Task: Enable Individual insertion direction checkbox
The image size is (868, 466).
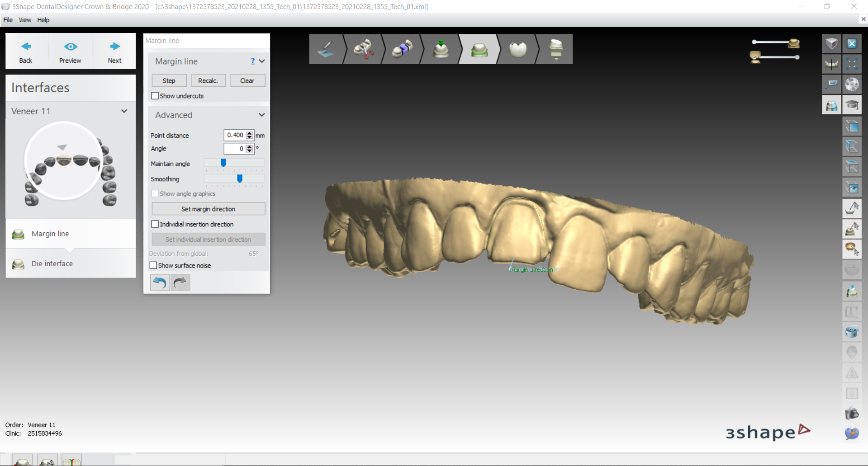Action: [x=155, y=224]
